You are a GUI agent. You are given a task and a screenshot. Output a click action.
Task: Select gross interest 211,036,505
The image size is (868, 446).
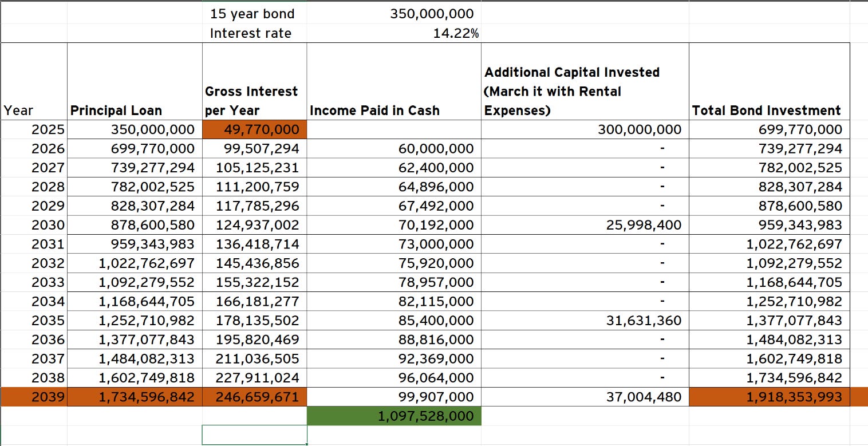[254, 359]
